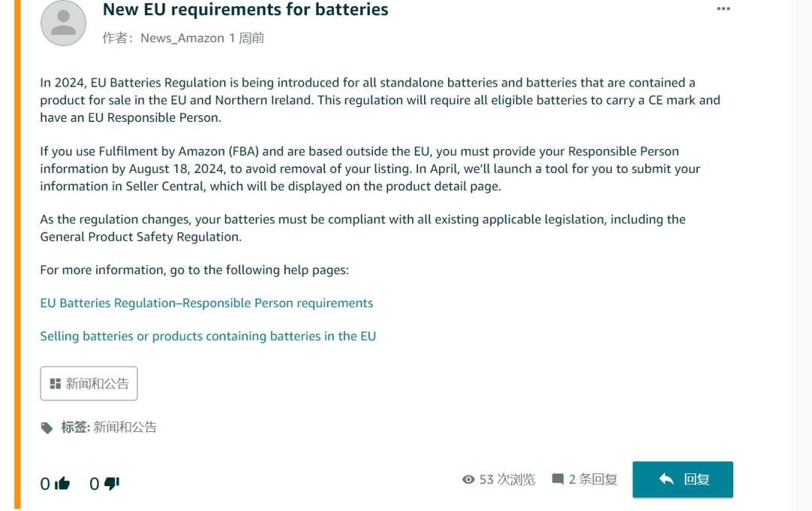Like the post with thumbs up

(x=62, y=484)
